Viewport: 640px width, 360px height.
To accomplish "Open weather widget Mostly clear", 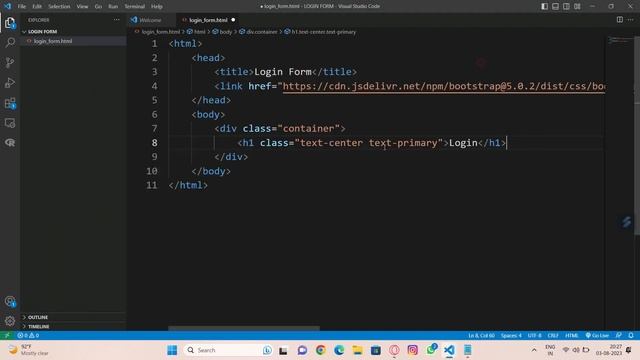I will coord(29,350).
